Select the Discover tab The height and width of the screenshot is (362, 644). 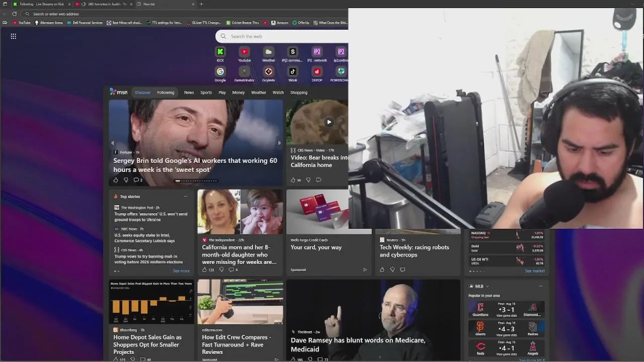(142, 93)
